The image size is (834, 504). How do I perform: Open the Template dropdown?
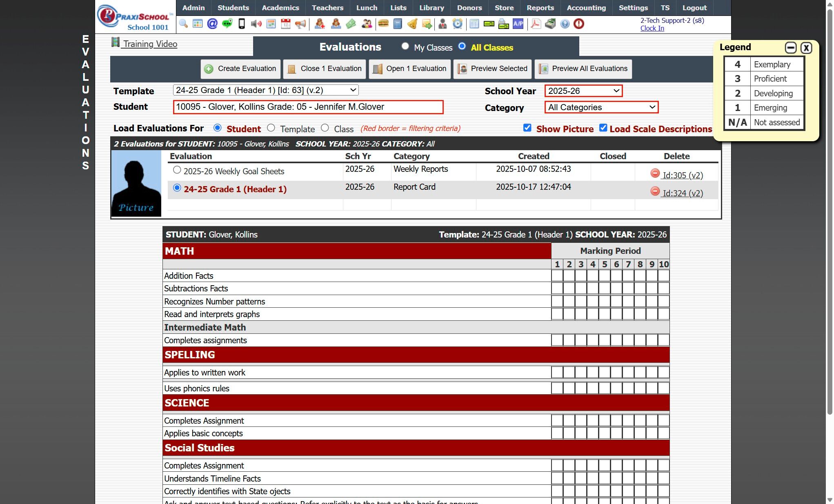point(266,90)
